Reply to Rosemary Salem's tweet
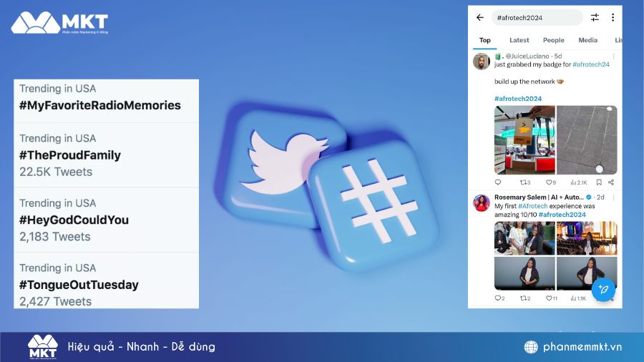The height and width of the screenshot is (362, 644). point(499,298)
